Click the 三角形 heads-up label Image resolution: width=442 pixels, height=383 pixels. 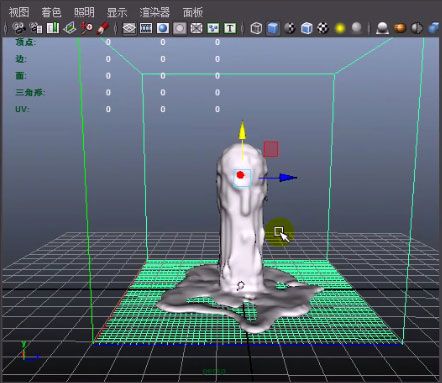coord(30,92)
